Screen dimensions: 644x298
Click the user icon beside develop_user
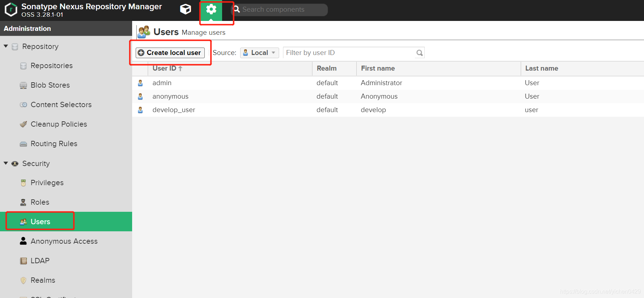(140, 110)
